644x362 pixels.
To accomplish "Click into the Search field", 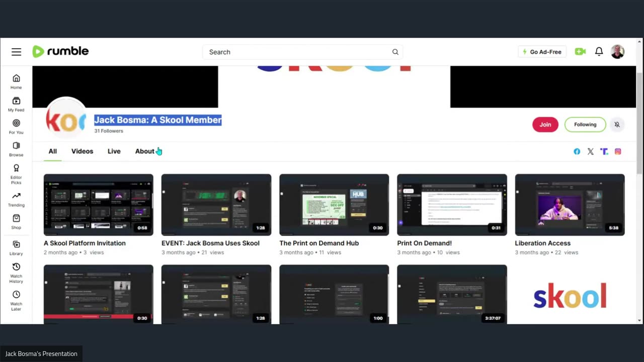I will (302, 52).
